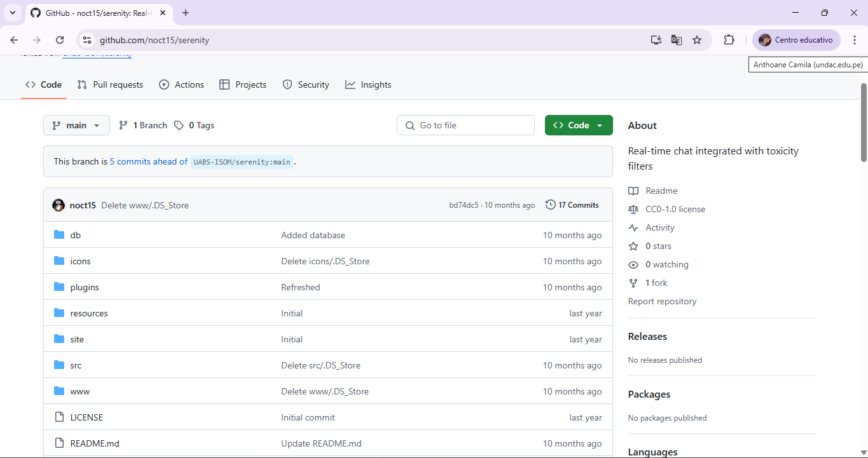This screenshot has height=458, width=868.
Task: View the Insights tab
Action: (x=368, y=84)
